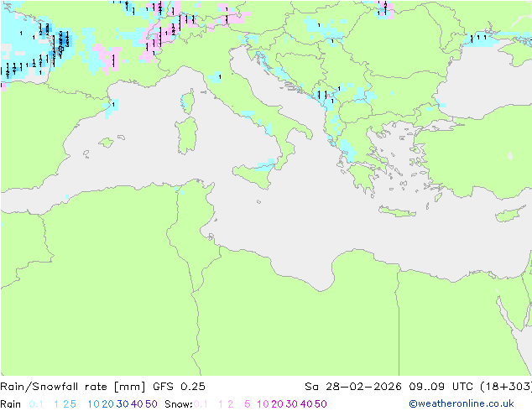
Task: Click Cyprus island on the map
Action: coord(512,214)
